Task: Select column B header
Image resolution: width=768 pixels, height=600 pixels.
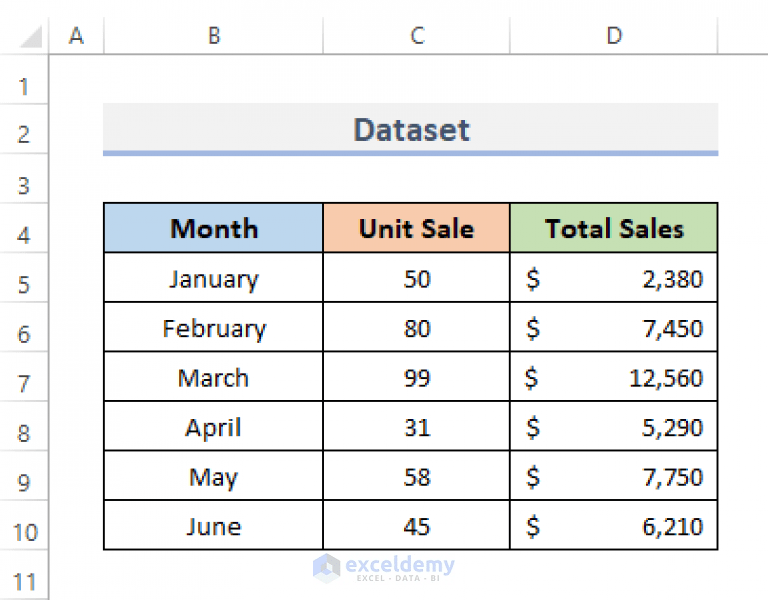Action: coord(213,36)
